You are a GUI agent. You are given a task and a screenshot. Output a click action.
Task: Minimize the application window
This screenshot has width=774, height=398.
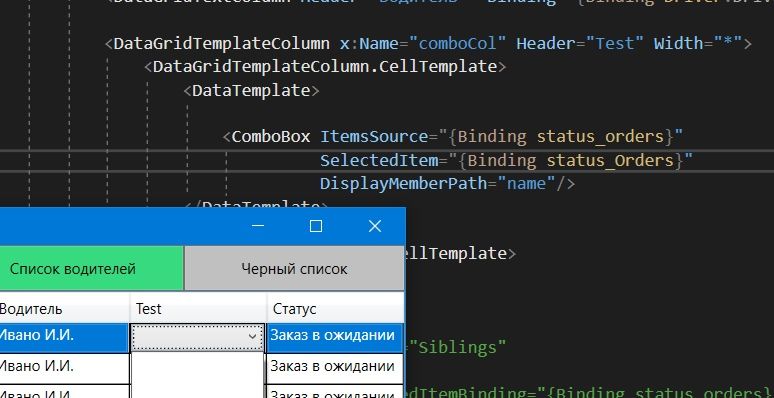pos(258,226)
